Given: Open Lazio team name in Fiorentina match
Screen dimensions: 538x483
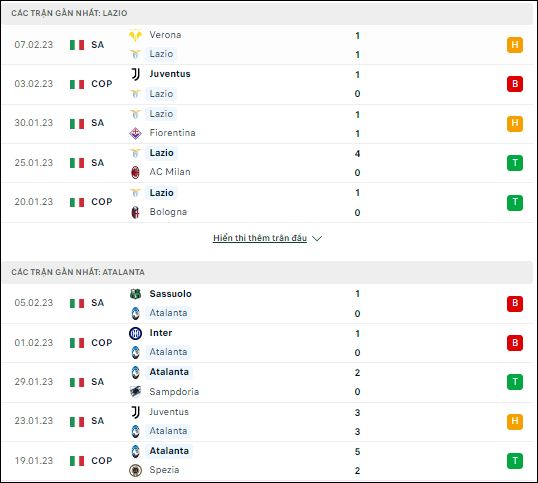Looking at the screenshot, I should (161, 114).
